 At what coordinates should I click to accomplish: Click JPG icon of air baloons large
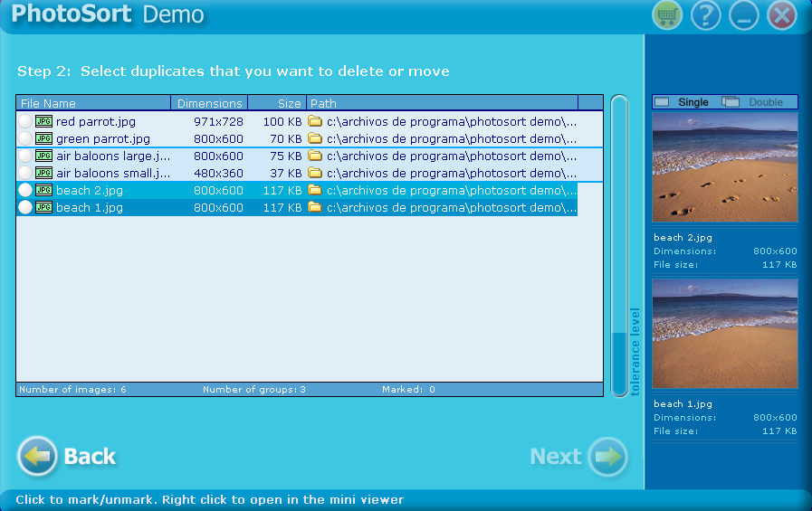[44, 156]
